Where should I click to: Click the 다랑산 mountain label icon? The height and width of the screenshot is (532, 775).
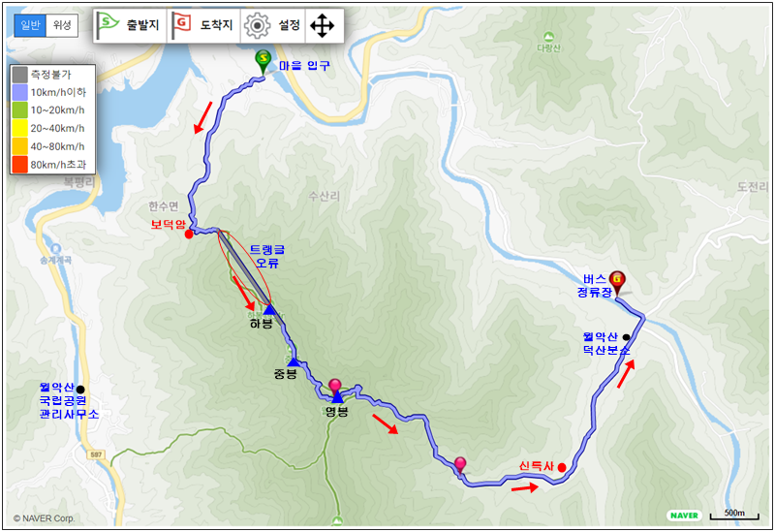(x=548, y=37)
